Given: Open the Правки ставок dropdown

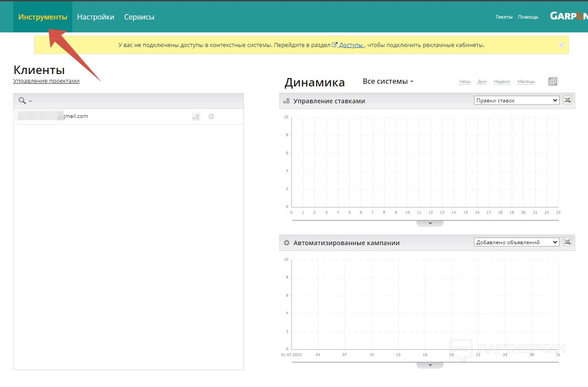Looking at the screenshot, I should click(x=516, y=101).
